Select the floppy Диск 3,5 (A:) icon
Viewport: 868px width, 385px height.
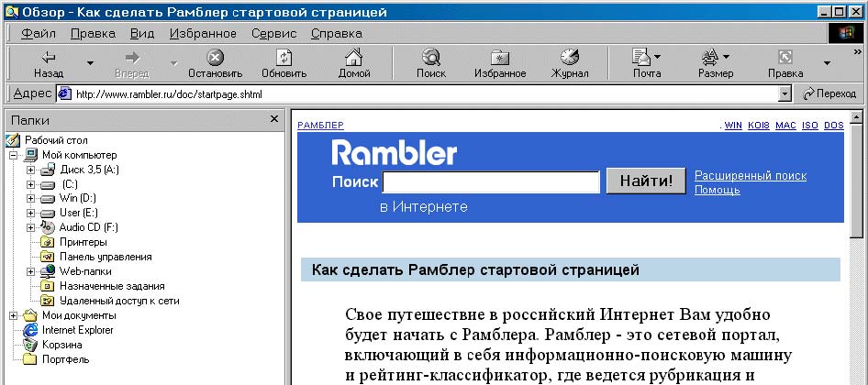[48, 170]
